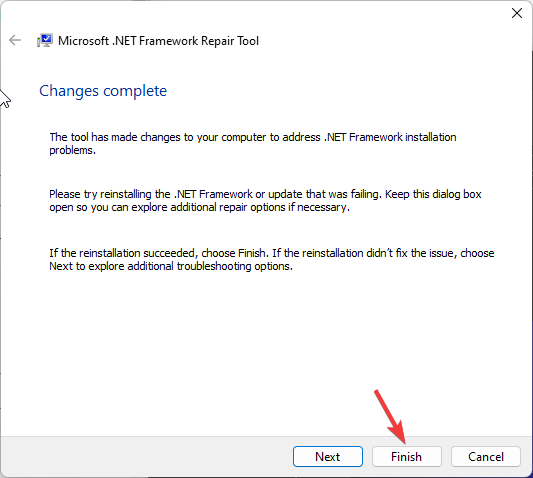The image size is (533, 478).
Task: Select the "Changes complete" heading
Action: click(x=103, y=91)
